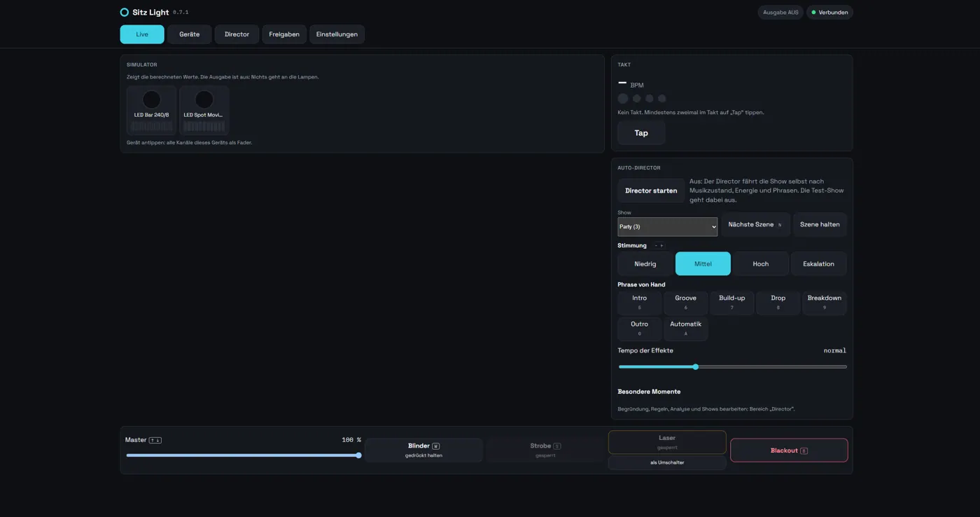Screen dimensions: 980x517
Task: Open the Einstellungen tab
Action: click(337, 34)
